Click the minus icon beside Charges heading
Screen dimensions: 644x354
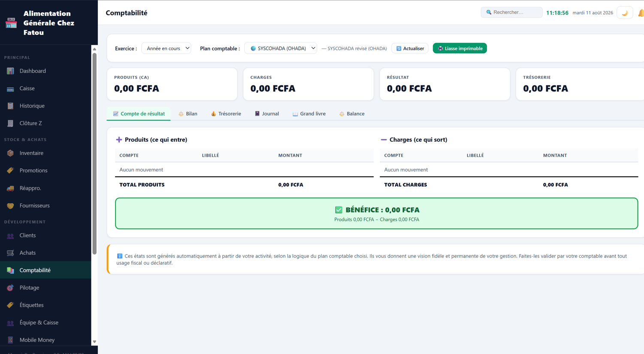[384, 139]
